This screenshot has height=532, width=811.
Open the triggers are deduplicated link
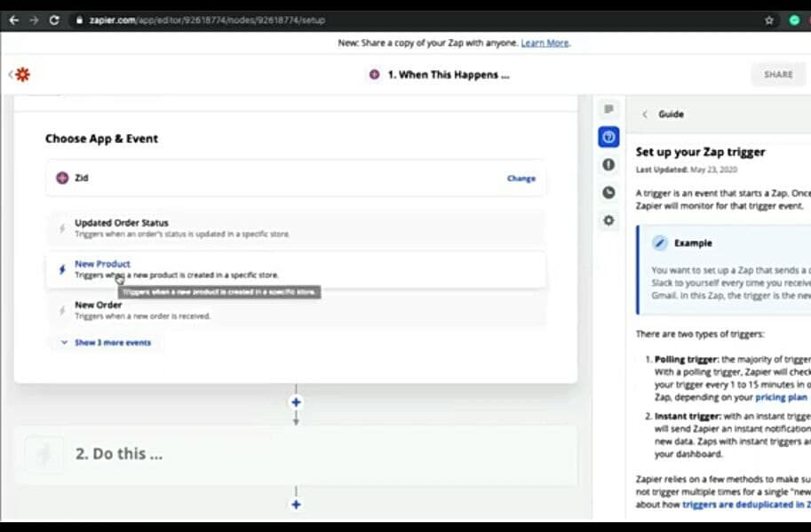click(x=746, y=504)
